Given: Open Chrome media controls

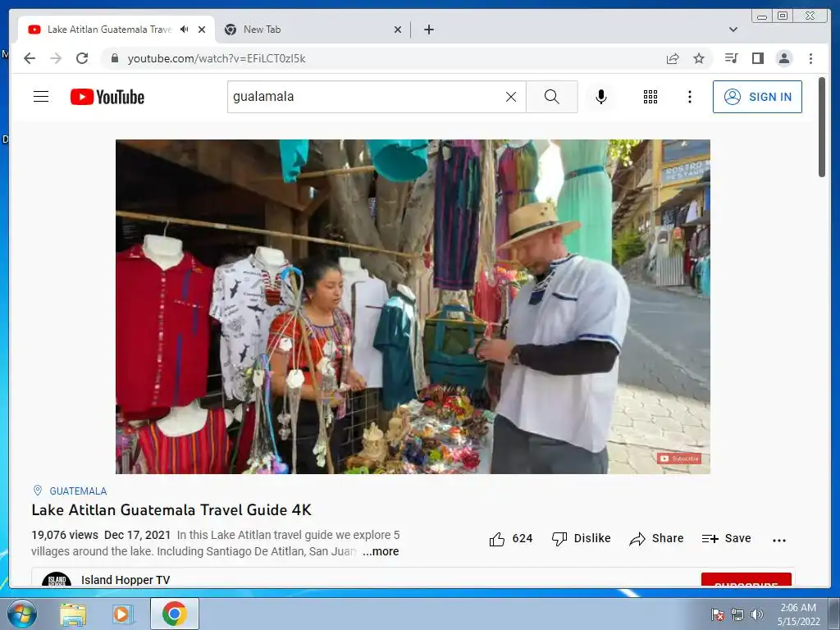Looking at the screenshot, I should tap(731, 58).
